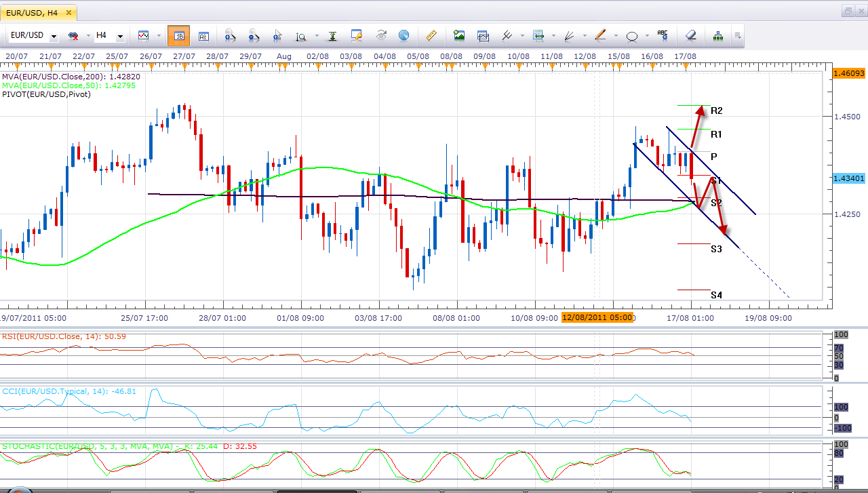868x493 pixels.
Task: Click the R2 pivot level label
Action: click(717, 111)
